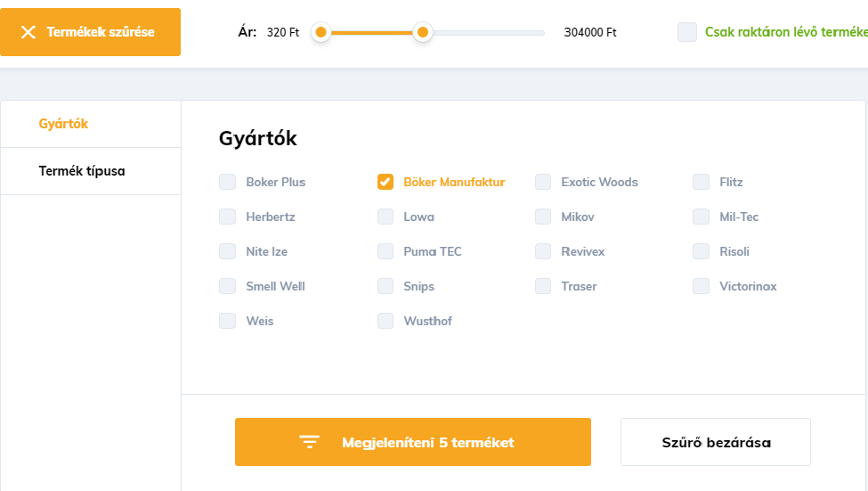Toggle the Lowa checkbox

click(x=385, y=217)
